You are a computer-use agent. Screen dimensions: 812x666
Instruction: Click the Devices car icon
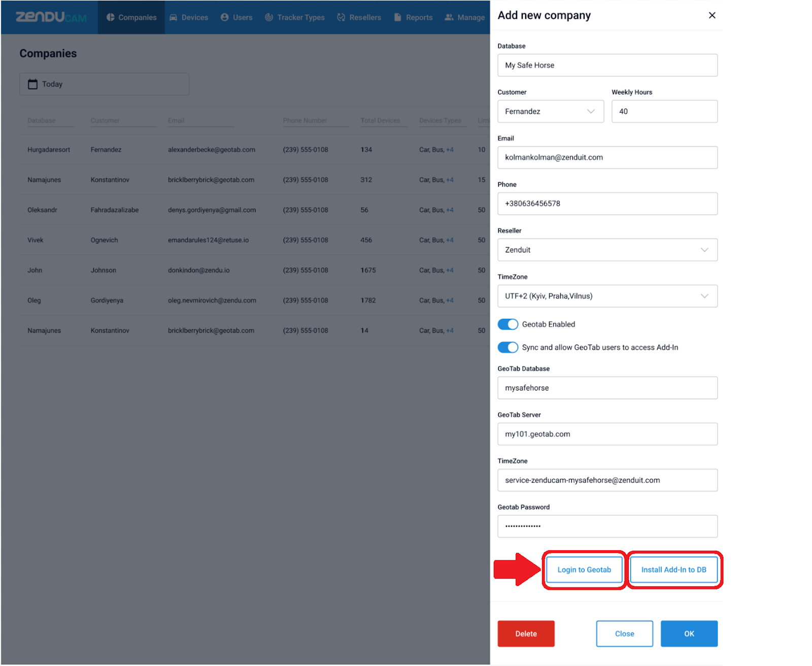click(x=173, y=17)
